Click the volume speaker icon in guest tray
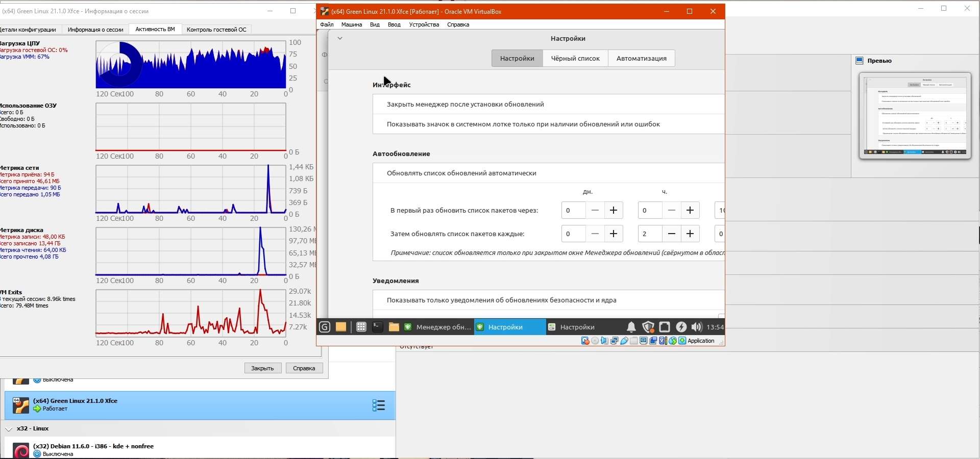The width and height of the screenshot is (980, 459). tap(697, 327)
